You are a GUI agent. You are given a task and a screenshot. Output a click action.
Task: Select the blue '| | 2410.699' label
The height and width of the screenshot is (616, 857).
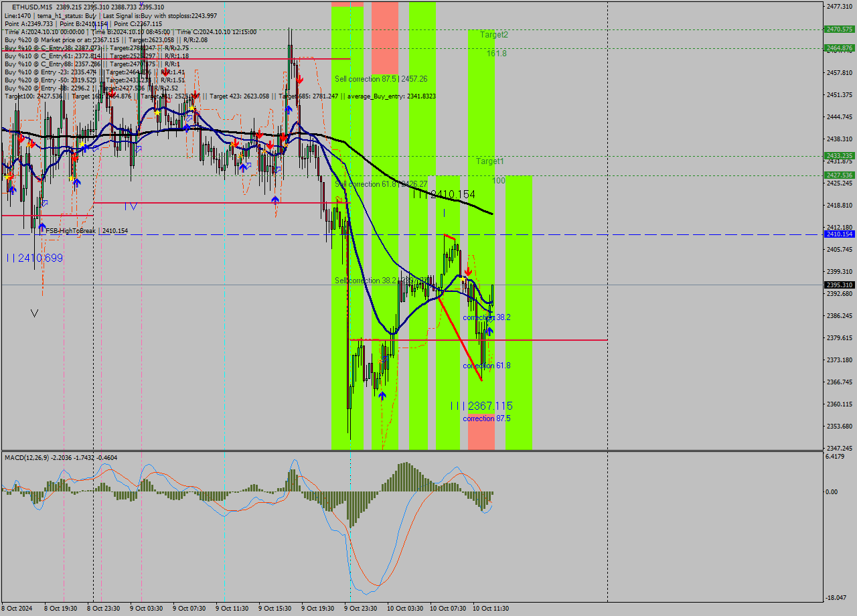click(x=35, y=258)
